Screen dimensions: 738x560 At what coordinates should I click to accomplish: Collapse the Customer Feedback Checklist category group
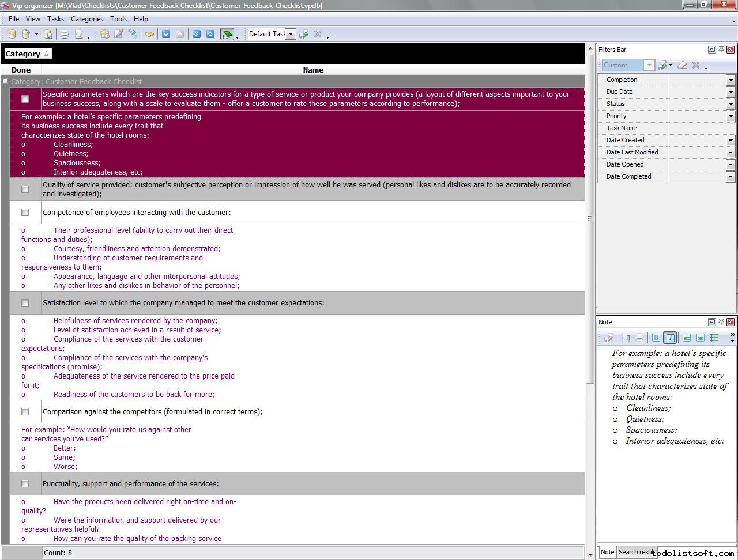pos(5,81)
